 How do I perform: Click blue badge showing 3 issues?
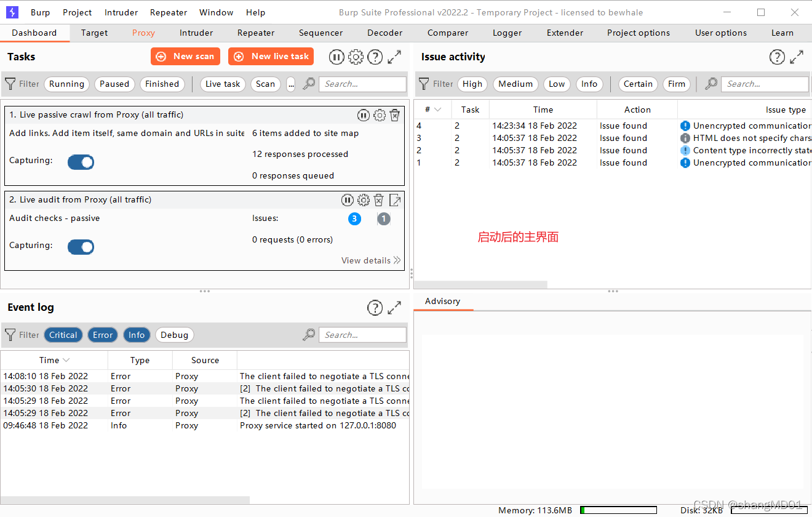point(354,218)
